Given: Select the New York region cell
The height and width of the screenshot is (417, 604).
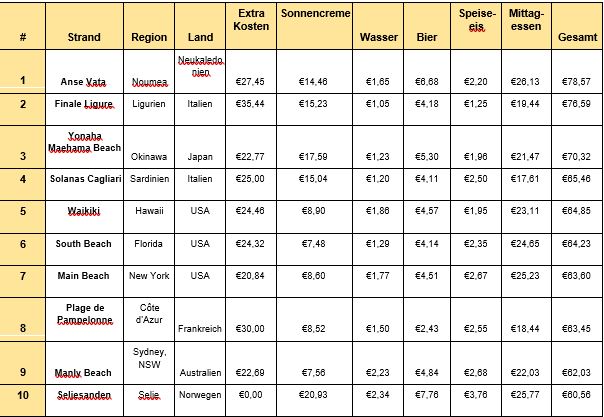Looking at the screenshot, I should (x=149, y=281).
